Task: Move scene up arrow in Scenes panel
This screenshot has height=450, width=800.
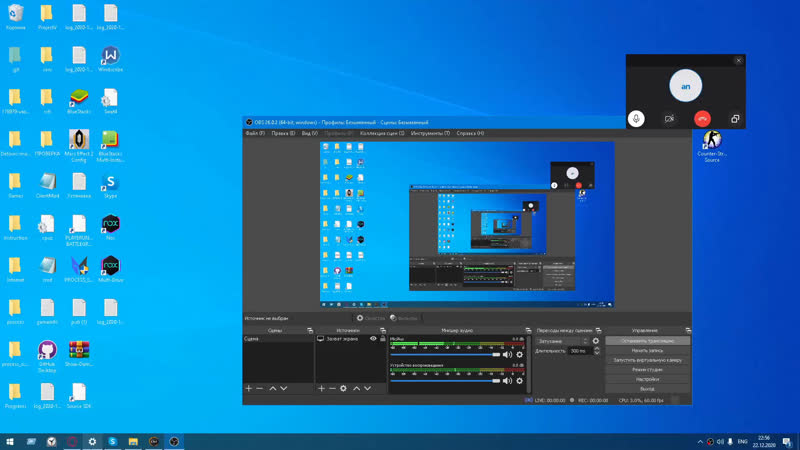Action: point(273,388)
